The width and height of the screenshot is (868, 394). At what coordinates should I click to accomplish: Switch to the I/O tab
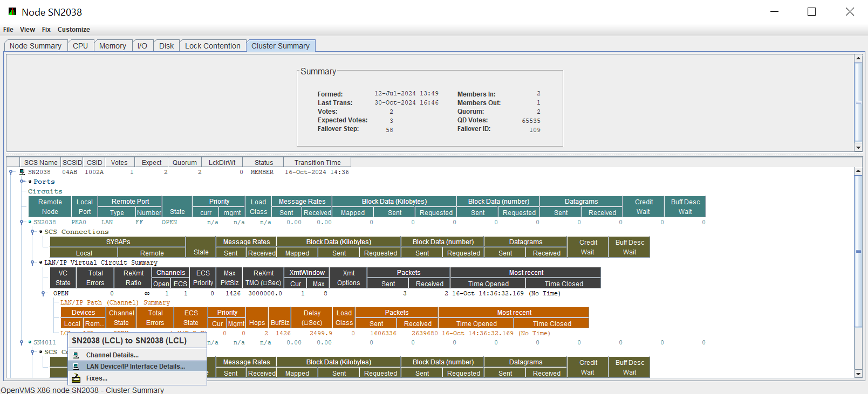142,46
